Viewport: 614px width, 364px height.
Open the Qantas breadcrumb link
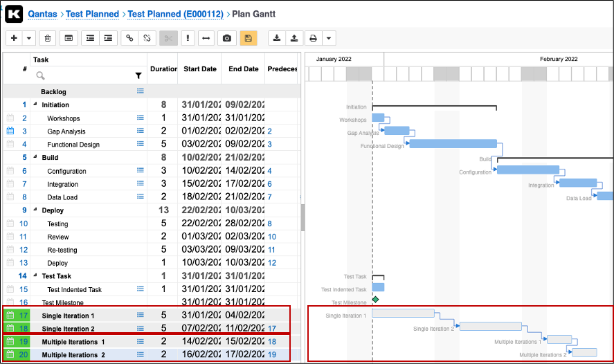42,14
